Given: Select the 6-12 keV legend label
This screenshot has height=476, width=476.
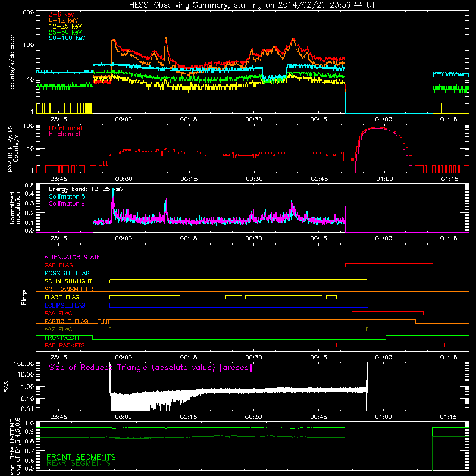Looking at the screenshot, I should point(64,20).
